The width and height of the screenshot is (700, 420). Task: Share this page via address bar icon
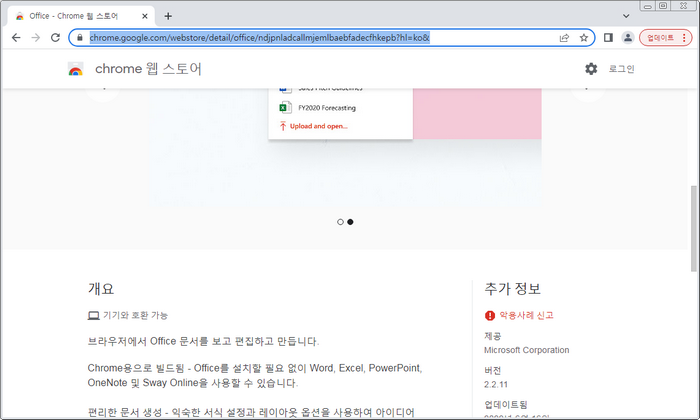(x=564, y=37)
